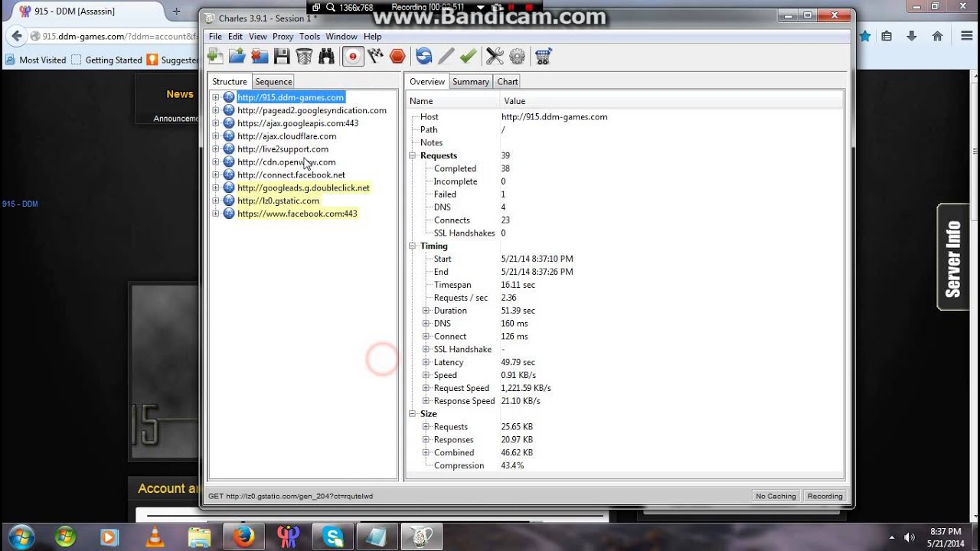Expand the live2support.com node
The width and height of the screenshot is (980, 551).
click(216, 149)
